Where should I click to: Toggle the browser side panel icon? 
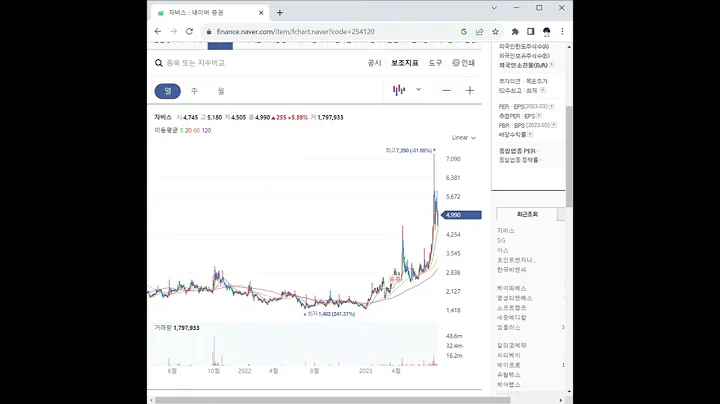pyautogui.click(x=530, y=32)
